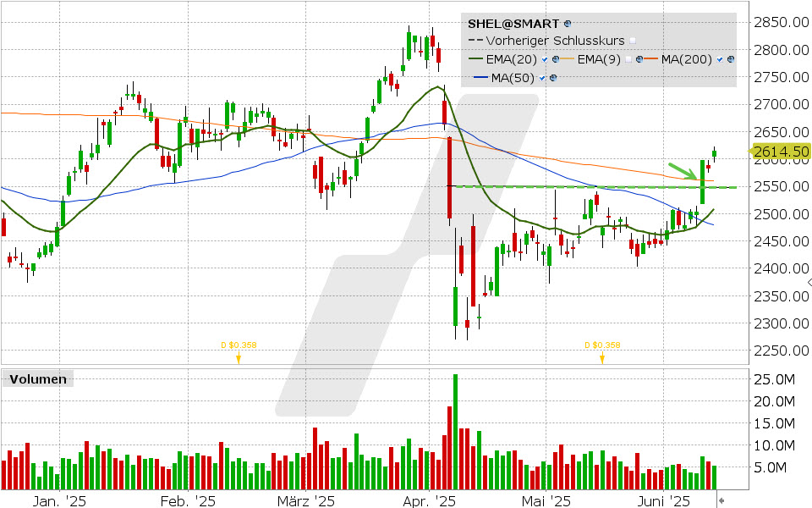This screenshot has height=508, width=812.
Task: Click 'Feb. '25' on the time axis
Action: tap(188, 501)
